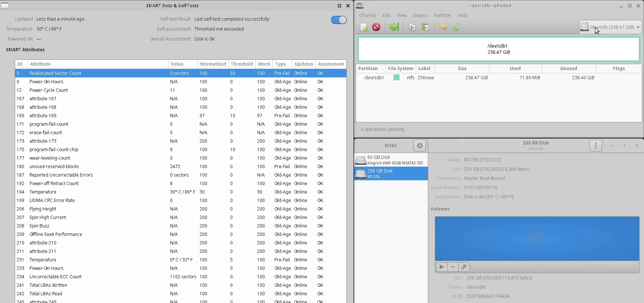Viewport: 644px width, 303px height.
Task: Select the Reported Uncorrectable Errors row
Action: tap(181, 175)
